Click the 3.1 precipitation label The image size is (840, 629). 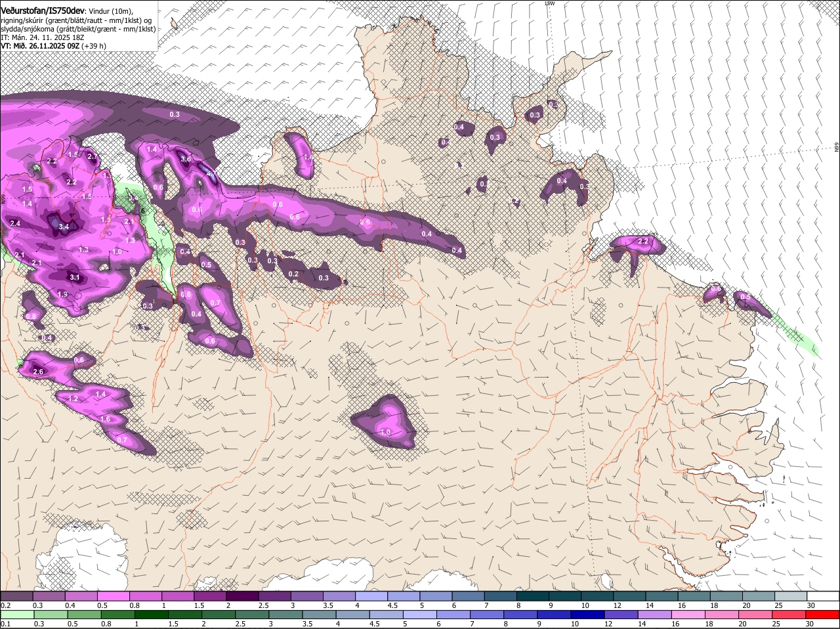[x=75, y=277]
